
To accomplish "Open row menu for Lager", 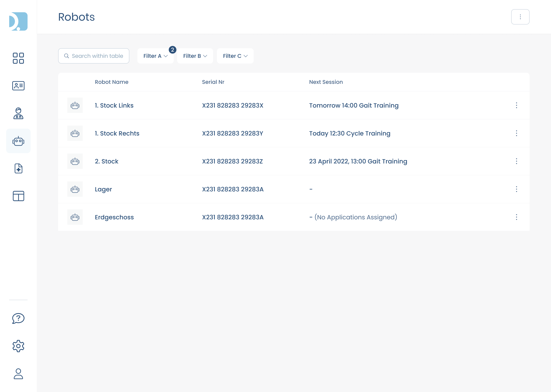I will [517, 189].
